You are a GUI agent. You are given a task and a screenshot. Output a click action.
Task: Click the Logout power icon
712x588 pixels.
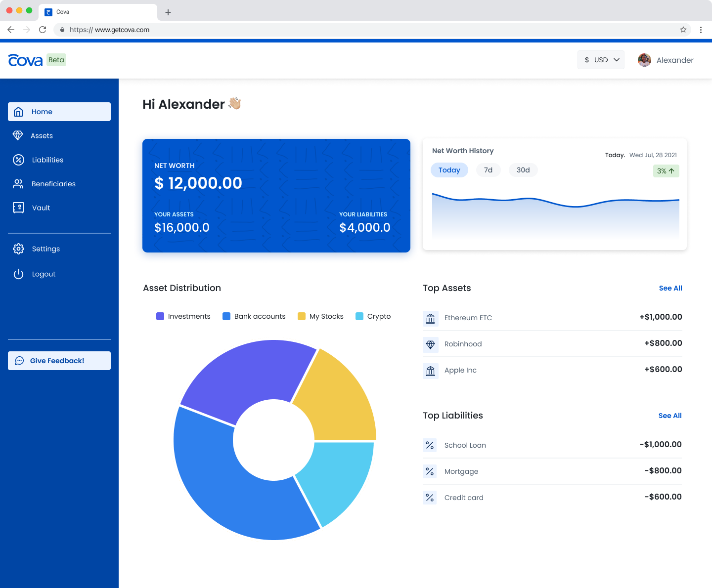click(18, 274)
